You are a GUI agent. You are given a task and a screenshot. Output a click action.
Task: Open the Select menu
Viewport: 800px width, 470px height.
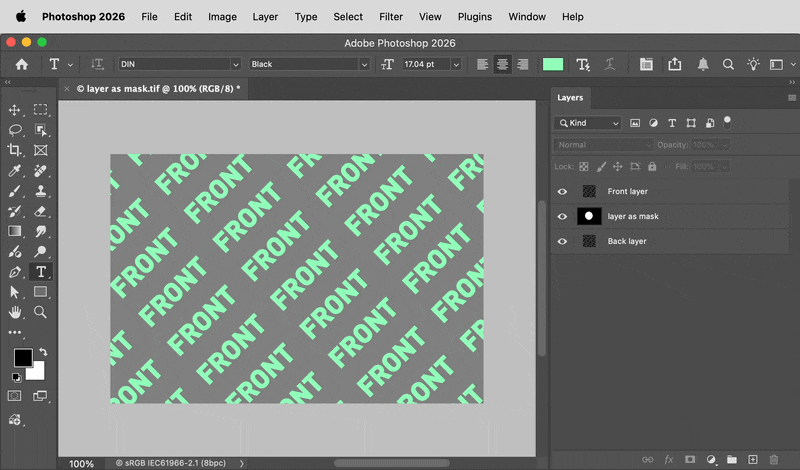tap(348, 17)
